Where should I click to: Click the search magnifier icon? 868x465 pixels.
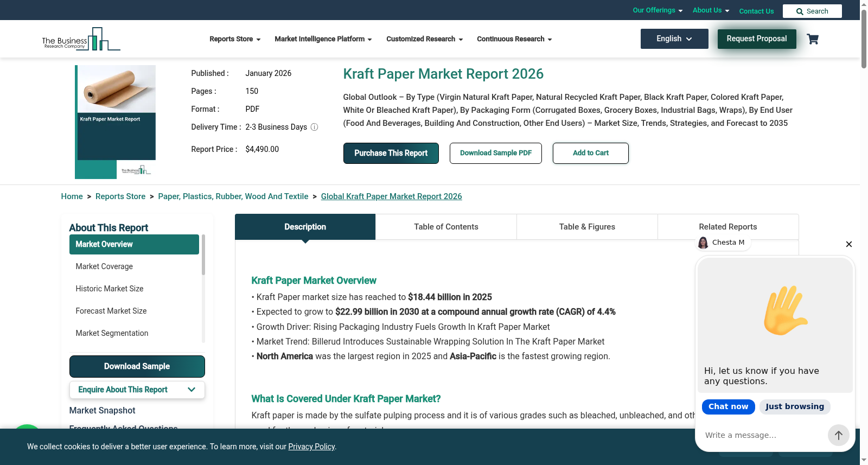(800, 11)
